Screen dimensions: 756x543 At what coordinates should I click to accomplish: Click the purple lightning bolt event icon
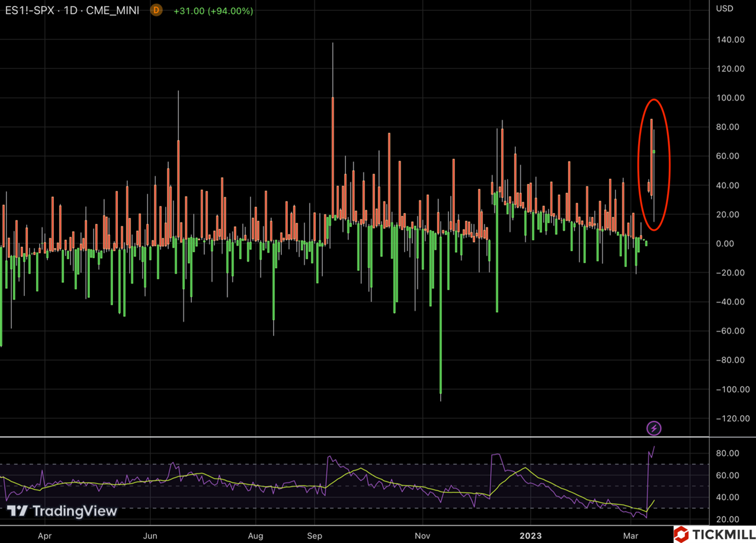tap(653, 428)
